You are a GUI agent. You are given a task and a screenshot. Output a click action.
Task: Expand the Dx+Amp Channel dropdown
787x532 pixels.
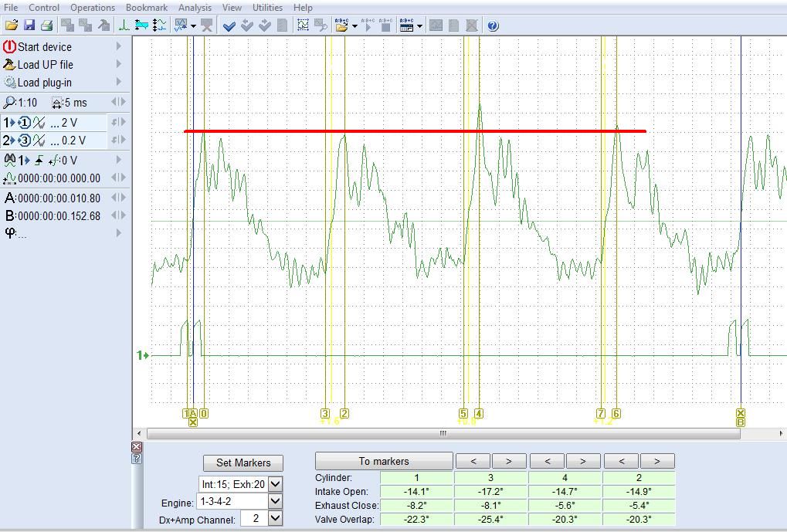(275, 518)
